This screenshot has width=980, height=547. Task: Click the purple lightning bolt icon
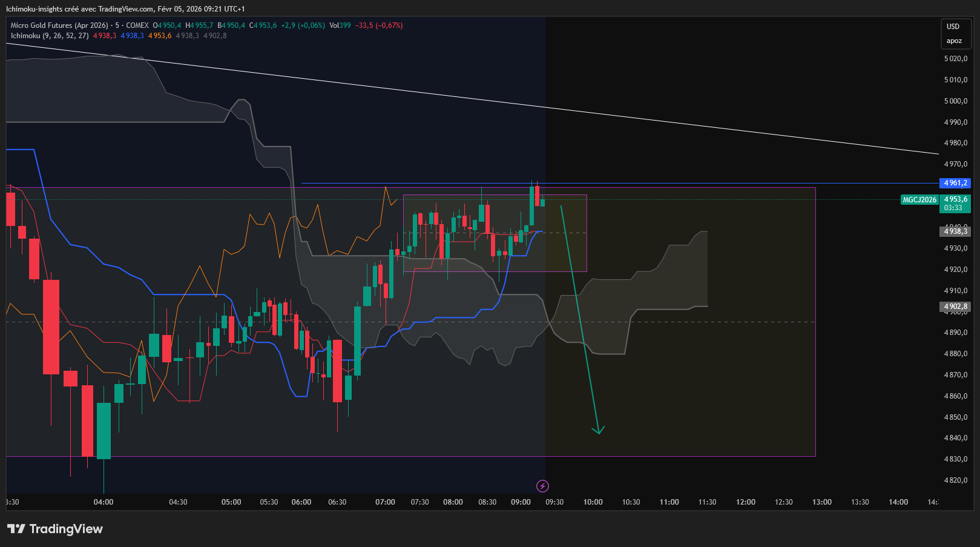pyautogui.click(x=543, y=486)
